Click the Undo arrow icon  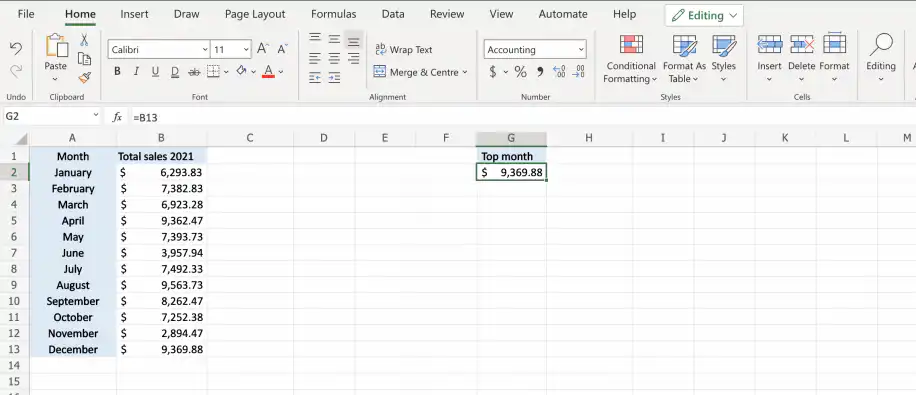coord(16,48)
